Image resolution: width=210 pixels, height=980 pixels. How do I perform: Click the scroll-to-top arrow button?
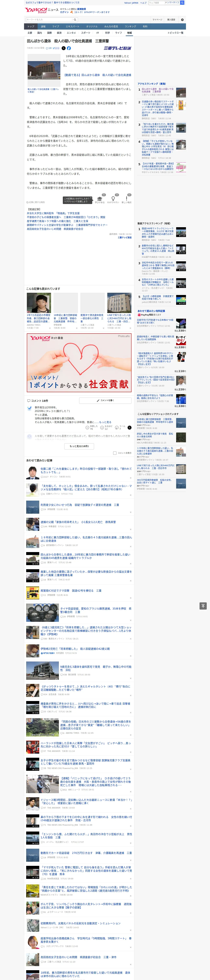[203, 606]
